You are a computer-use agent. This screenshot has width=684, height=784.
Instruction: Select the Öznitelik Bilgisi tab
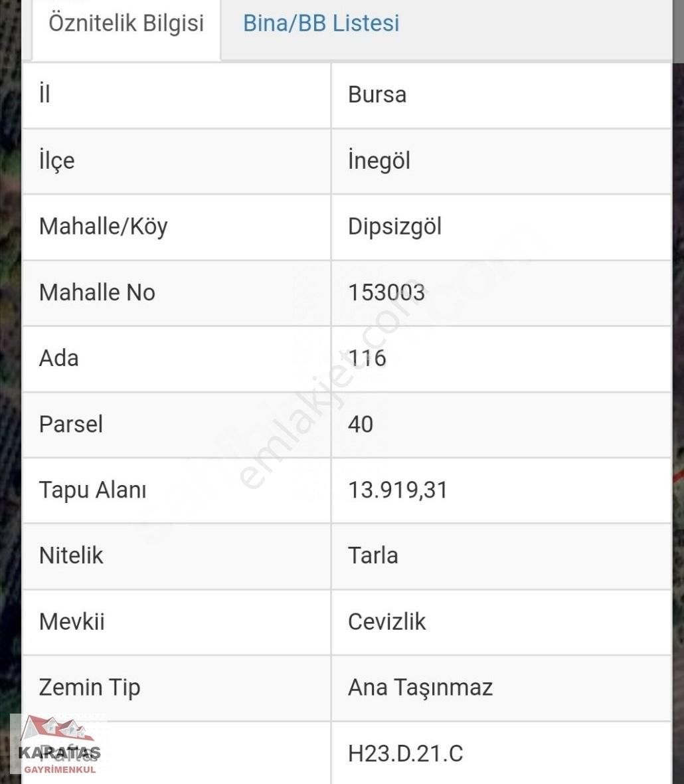[x=124, y=23]
